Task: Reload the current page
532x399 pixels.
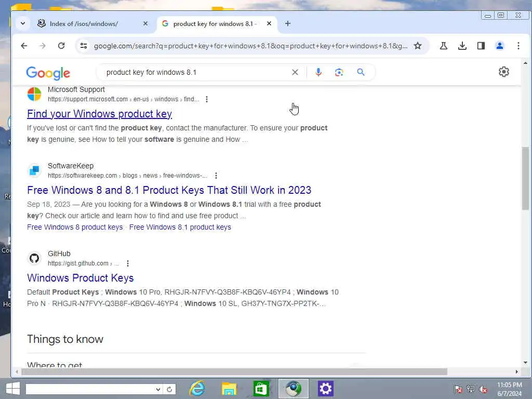Action: (x=61, y=46)
